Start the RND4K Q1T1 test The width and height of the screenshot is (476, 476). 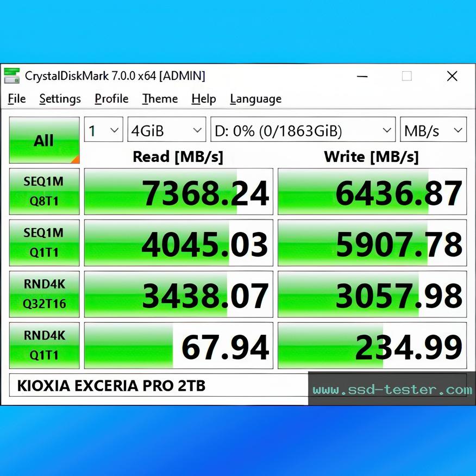coord(45,346)
